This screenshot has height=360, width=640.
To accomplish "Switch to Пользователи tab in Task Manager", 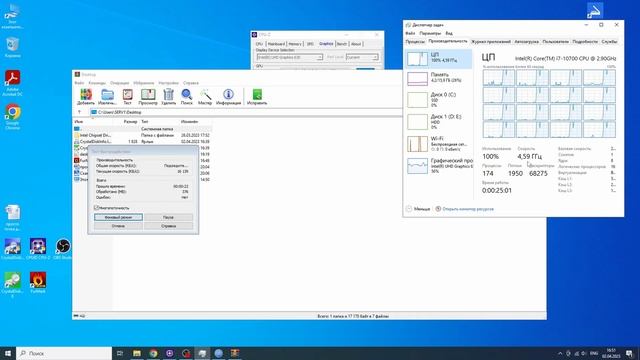I will point(556,42).
